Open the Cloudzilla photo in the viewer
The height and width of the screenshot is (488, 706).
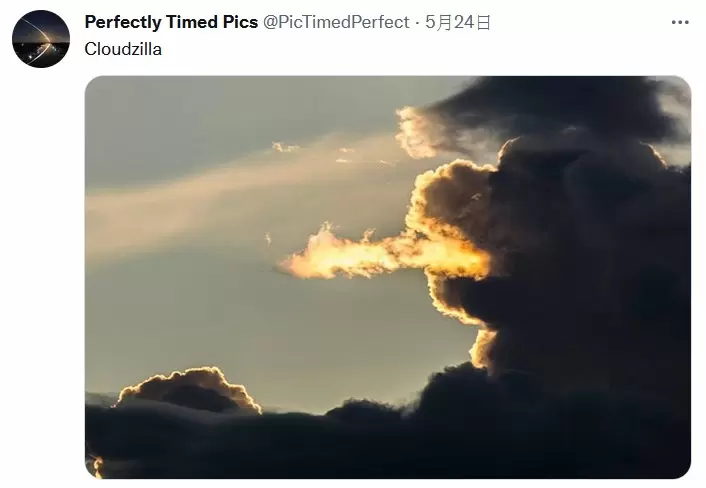pos(388,277)
